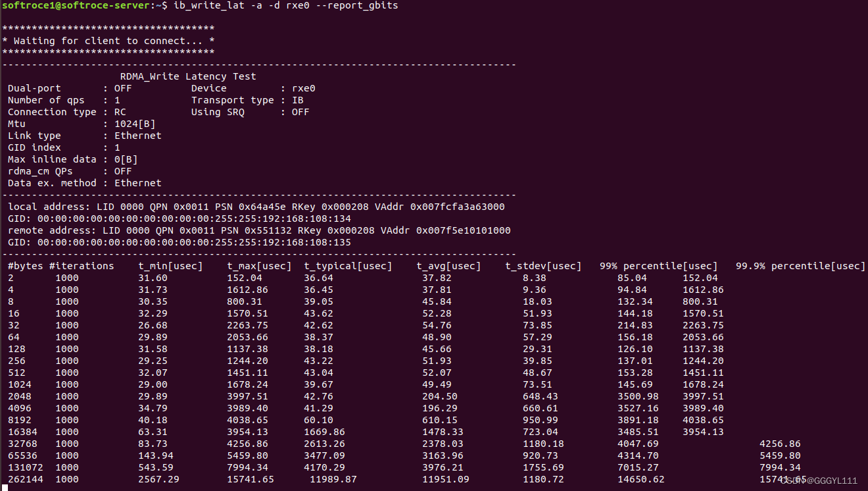Select the Data ex. method Ethernet value
This screenshot has width=868, height=491.
(138, 183)
